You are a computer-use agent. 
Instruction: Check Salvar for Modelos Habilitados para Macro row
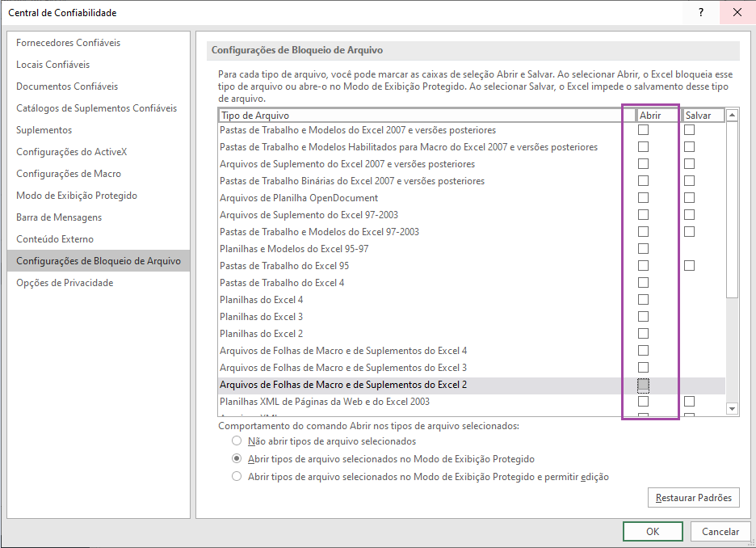coord(690,146)
